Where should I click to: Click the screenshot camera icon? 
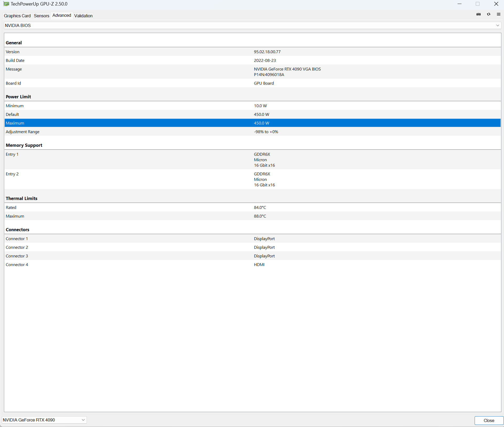click(x=479, y=14)
